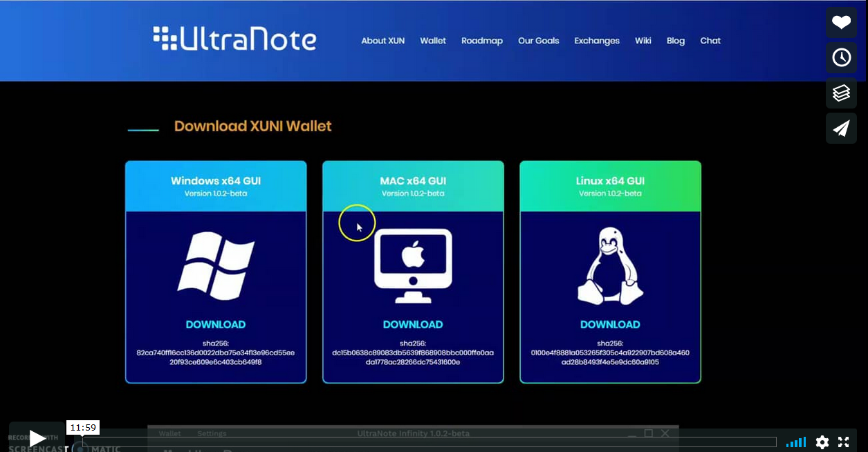This screenshot has width=868, height=452.
Task: Click the Linux x64 GUI card title
Action: [x=610, y=181]
